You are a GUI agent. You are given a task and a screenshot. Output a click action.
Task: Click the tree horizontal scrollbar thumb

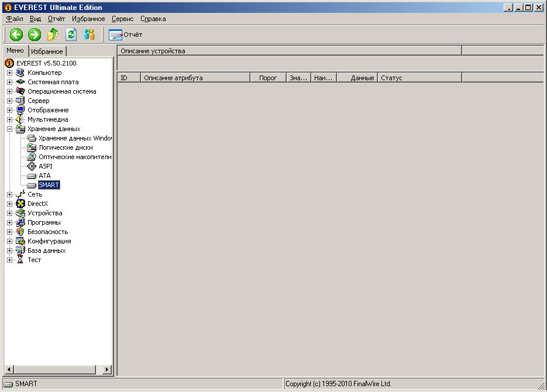tap(55, 369)
